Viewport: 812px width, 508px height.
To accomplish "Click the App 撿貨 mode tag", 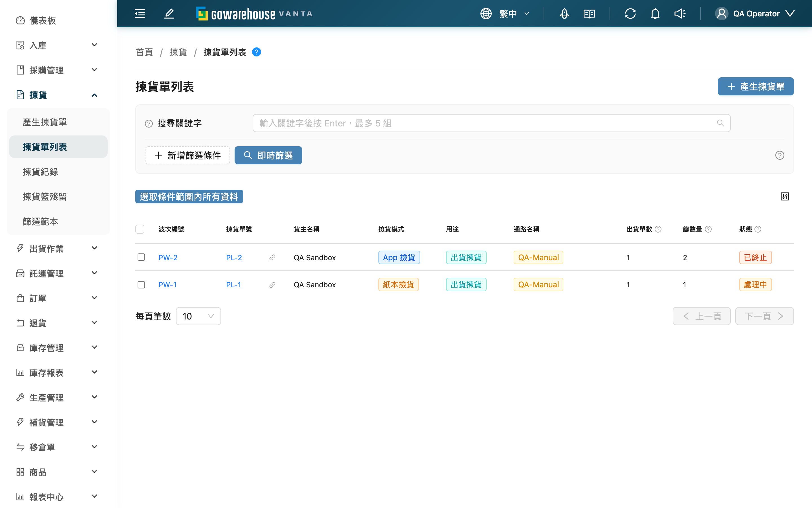I will tap(399, 257).
